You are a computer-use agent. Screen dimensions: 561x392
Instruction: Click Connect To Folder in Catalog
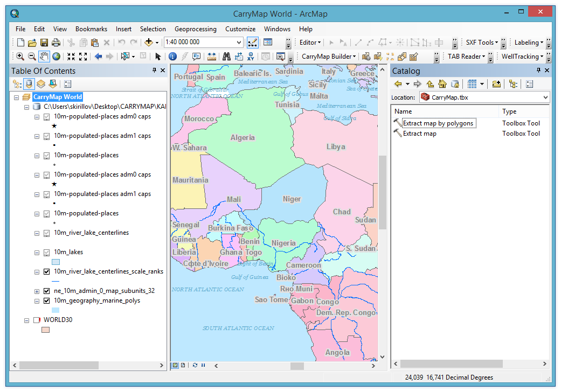tap(496, 85)
